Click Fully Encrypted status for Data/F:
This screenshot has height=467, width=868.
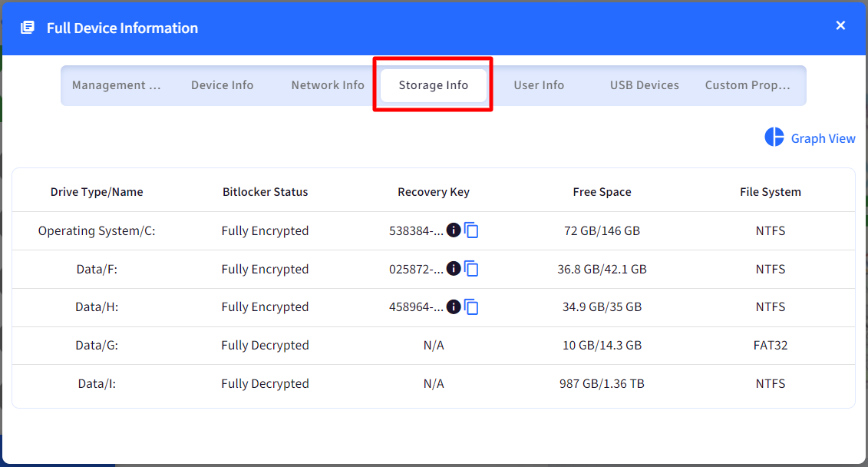(266, 270)
